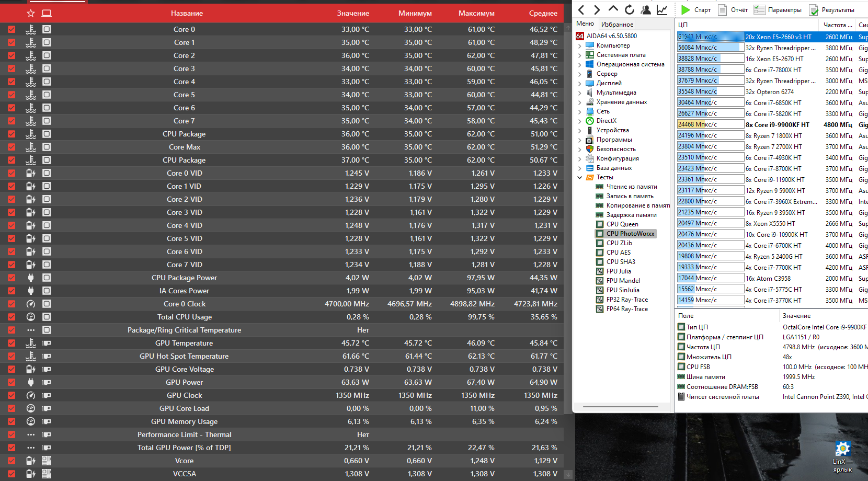Open the LinX shortcut on the desktop

pos(842,456)
